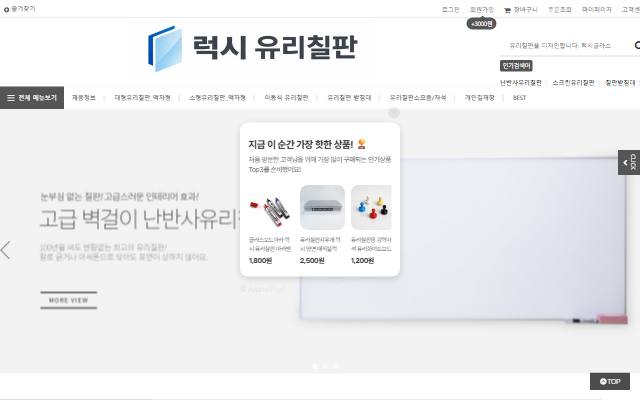640x400 pixels.
Task: Click the glass whiteboard banner image
Action: pyautogui.click(x=463, y=240)
